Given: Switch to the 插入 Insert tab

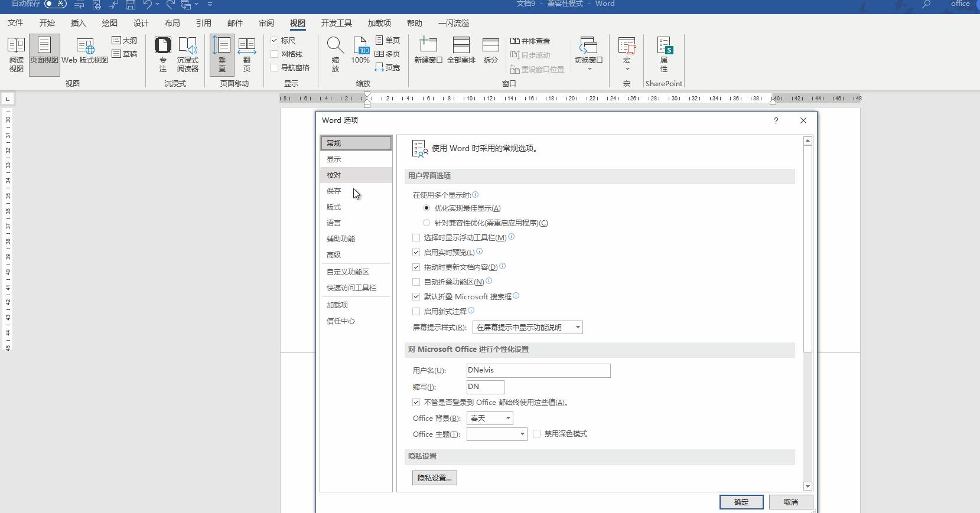Looking at the screenshot, I should pyautogui.click(x=79, y=23).
